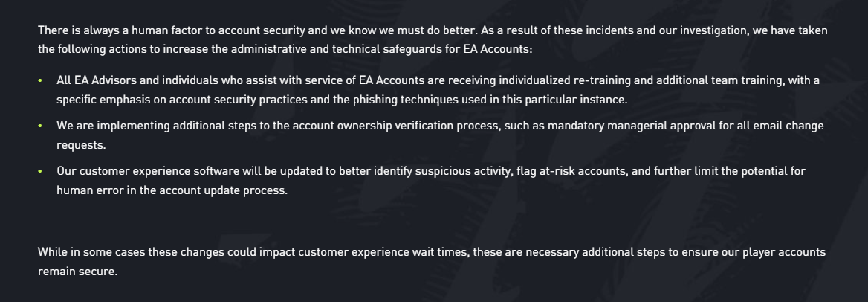Click the first green bullet point

(x=40, y=81)
